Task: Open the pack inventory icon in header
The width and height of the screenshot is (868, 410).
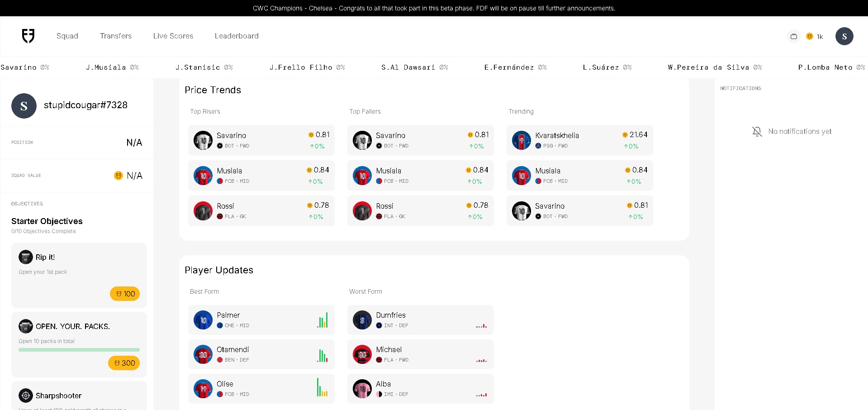Action: coord(793,36)
